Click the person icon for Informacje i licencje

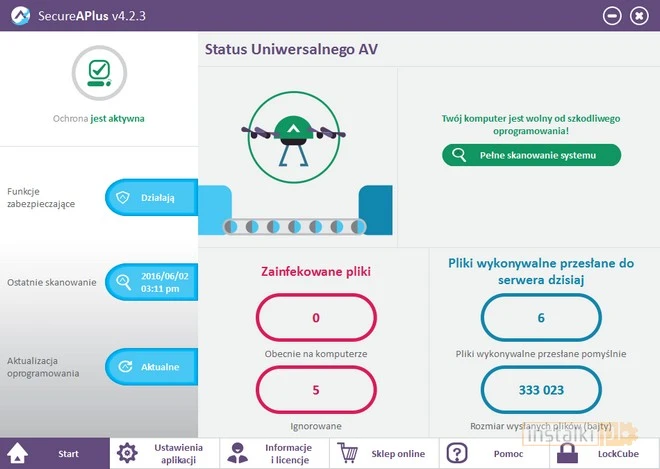pos(237,453)
